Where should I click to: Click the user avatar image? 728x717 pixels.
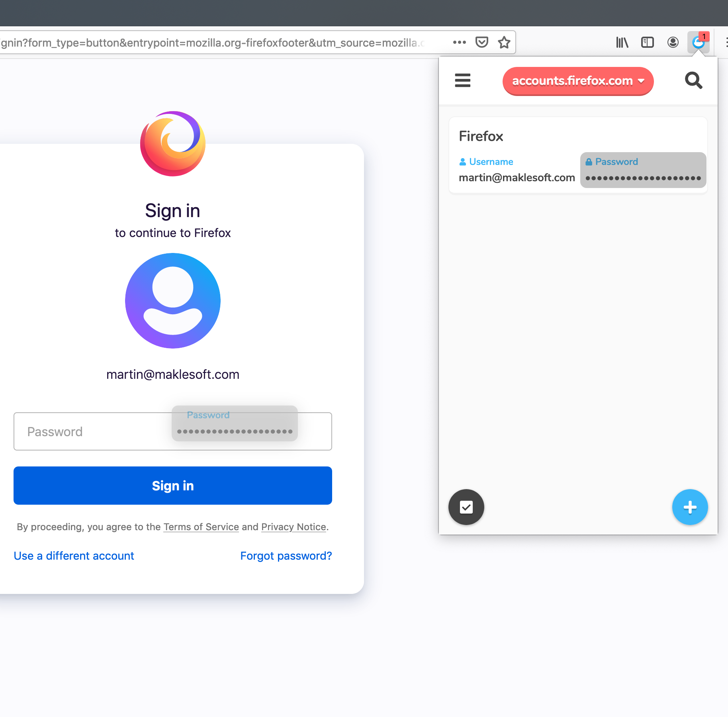click(x=173, y=301)
